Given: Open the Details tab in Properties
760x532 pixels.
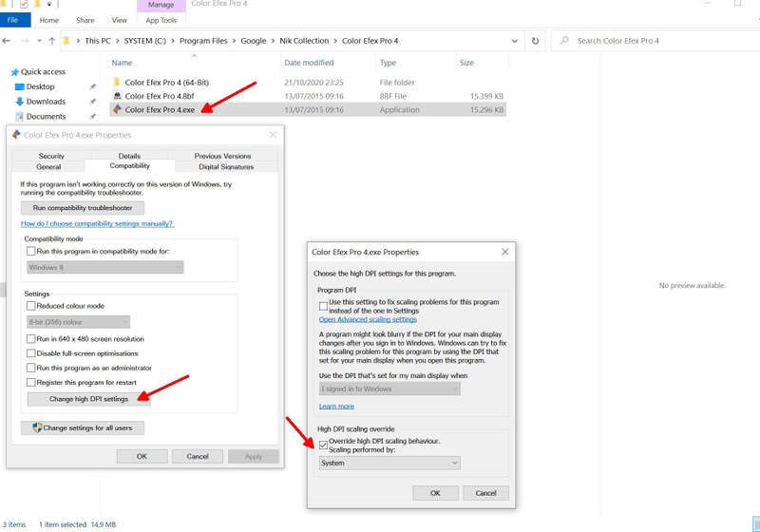Looking at the screenshot, I should (129, 156).
